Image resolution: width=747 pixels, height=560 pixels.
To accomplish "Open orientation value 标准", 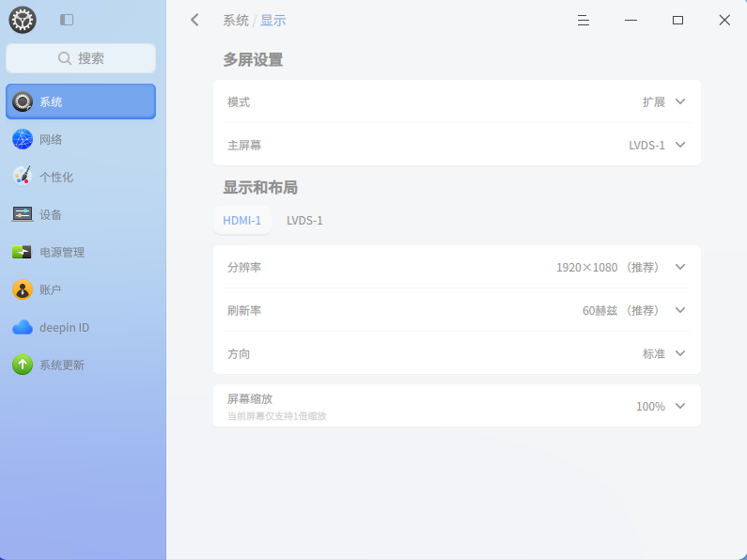I will coord(654,354).
